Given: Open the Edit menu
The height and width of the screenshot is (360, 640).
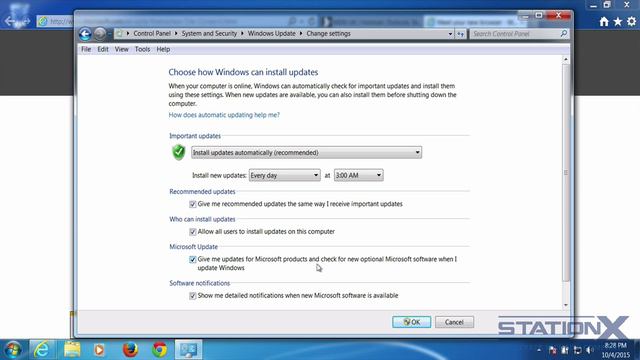Looking at the screenshot, I should [103, 49].
